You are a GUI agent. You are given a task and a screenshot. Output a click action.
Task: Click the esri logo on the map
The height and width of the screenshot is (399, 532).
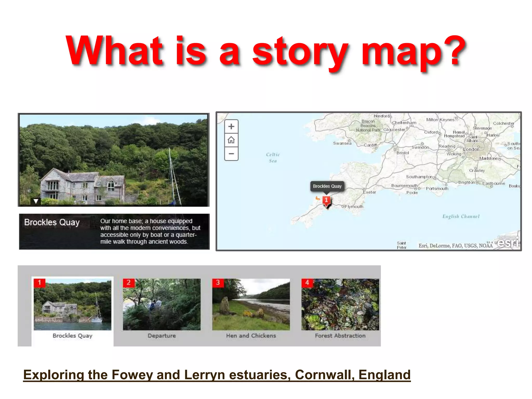[x=508, y=243]
